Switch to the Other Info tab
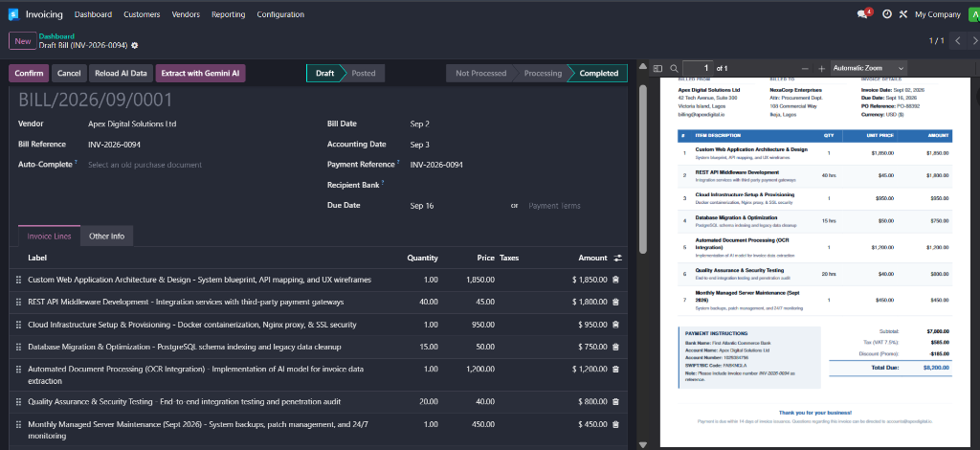Viewport: 980px width, 450px height. pos(106,236)
